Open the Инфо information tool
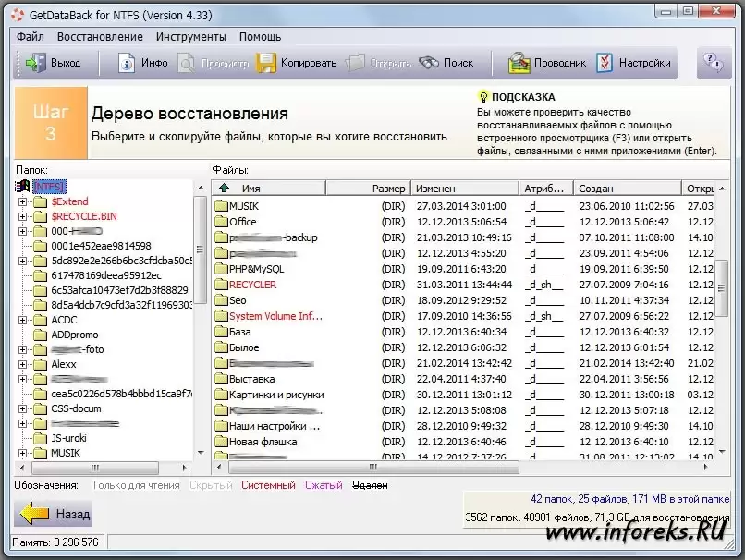 tap(128, 64)
